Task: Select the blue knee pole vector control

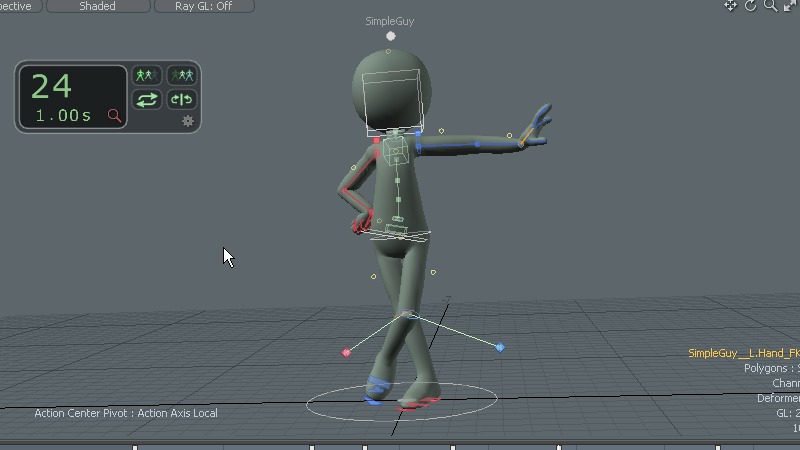Action: [500, 347]
